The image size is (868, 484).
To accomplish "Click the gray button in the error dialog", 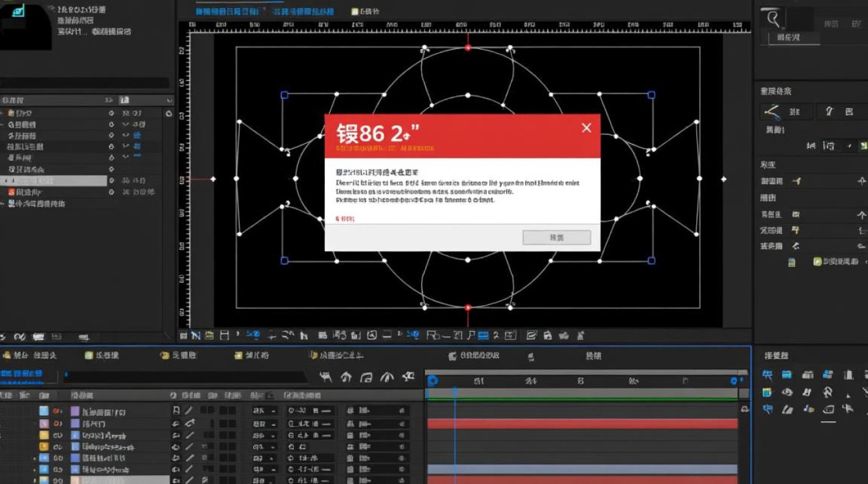I will pos(556,237).
